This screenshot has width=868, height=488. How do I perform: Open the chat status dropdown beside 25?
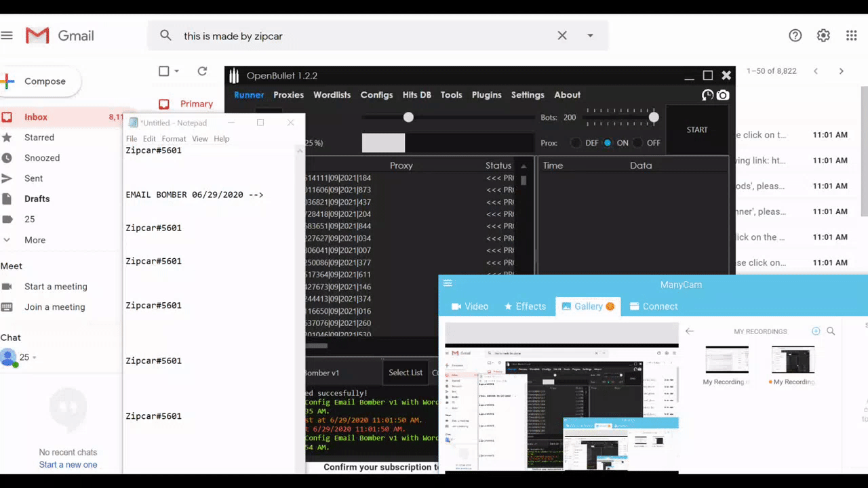click(34, 358)
